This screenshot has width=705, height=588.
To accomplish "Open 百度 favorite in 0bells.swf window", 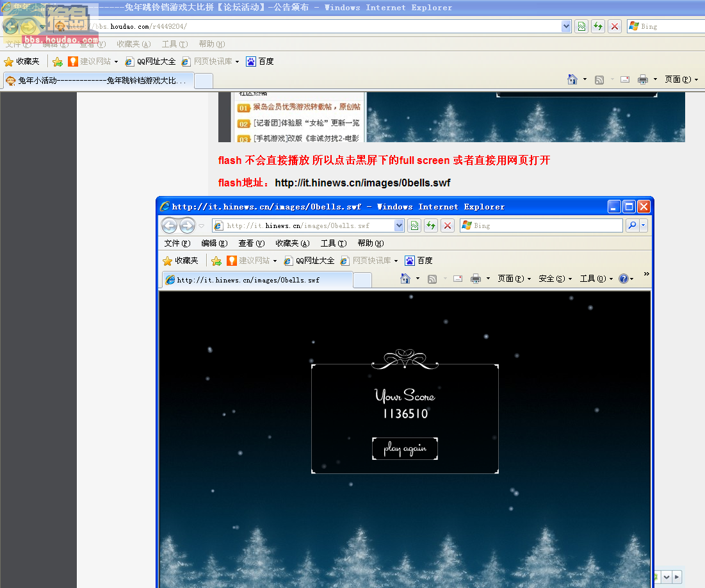I will pyautogui.click(x=419, y=261).
